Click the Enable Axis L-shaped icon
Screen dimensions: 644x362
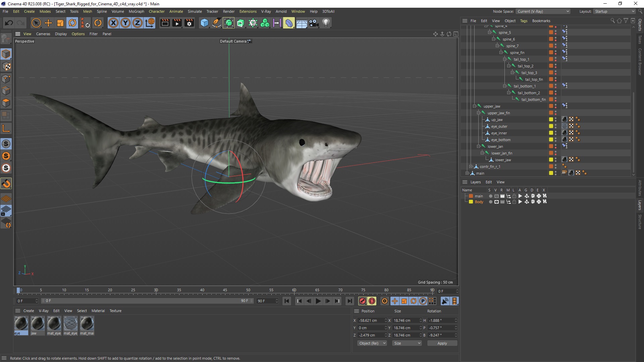[6, 128]
